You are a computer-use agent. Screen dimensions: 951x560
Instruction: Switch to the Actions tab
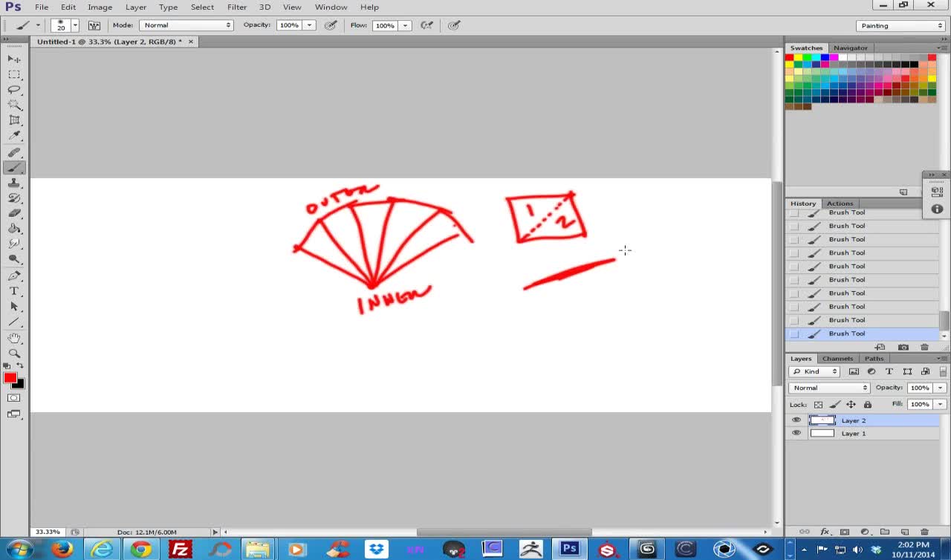tap(840, 204)
